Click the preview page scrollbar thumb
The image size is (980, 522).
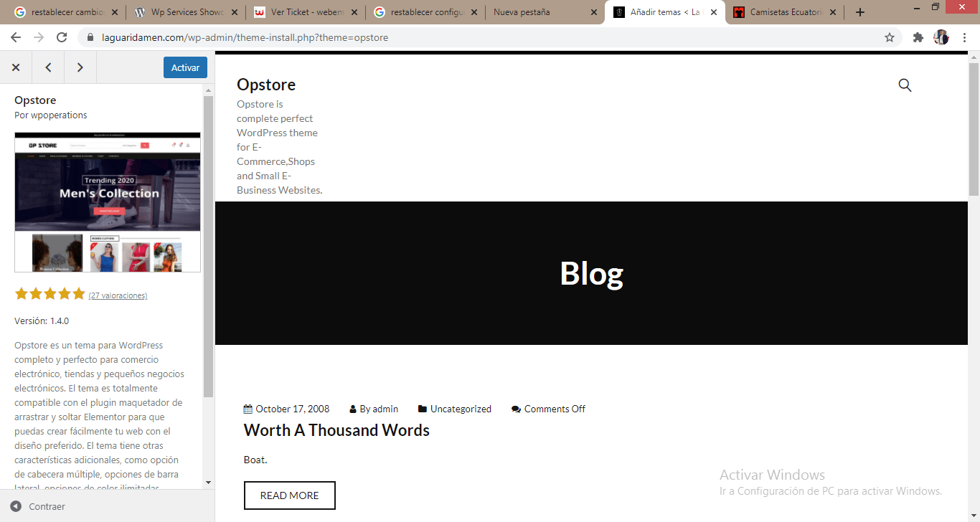pyautogui.click(x=974, y=129)
